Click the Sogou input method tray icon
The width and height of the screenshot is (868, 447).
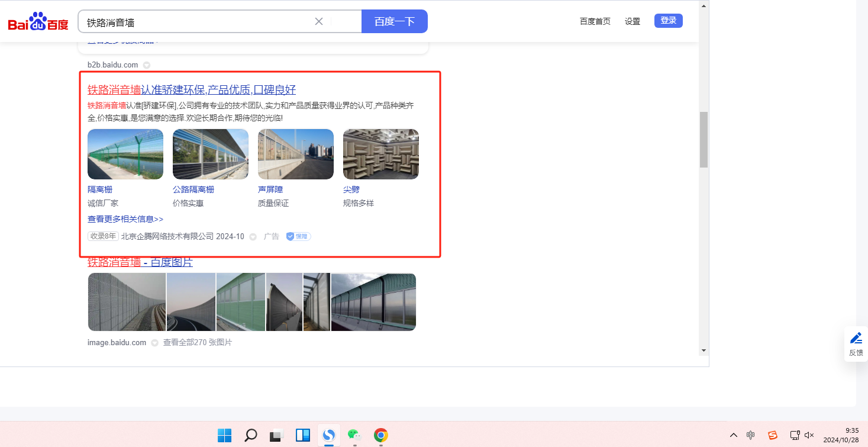(x=772, y=435)
